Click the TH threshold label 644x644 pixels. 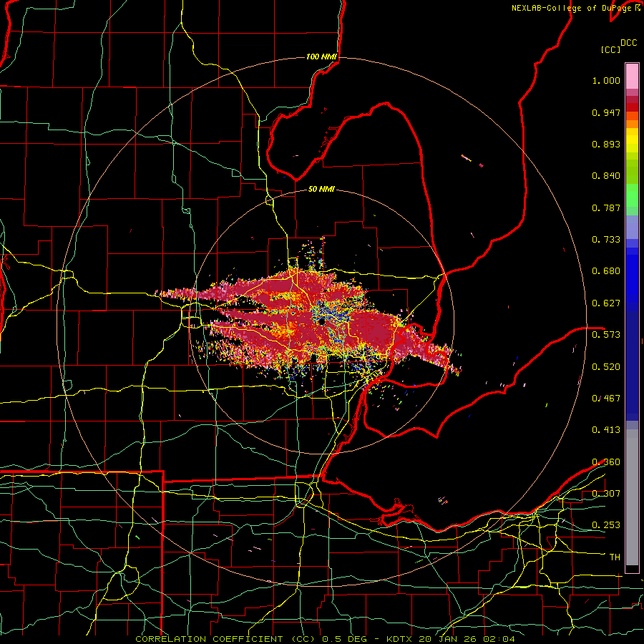click(x=615, y=557)
